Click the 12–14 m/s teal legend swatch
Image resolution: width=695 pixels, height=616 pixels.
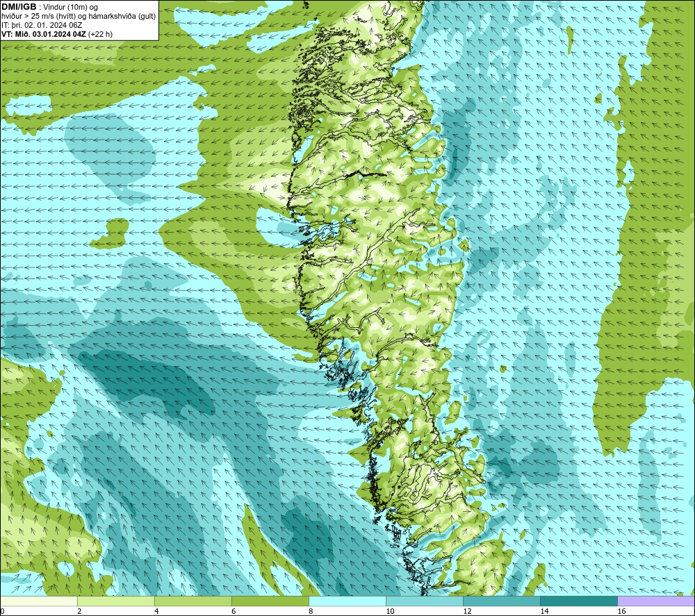click(502, 601)
